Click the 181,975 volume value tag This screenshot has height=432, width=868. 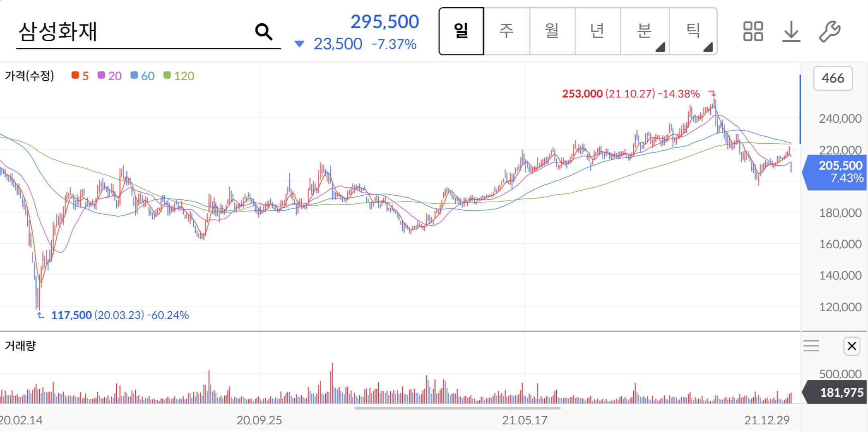834,392
